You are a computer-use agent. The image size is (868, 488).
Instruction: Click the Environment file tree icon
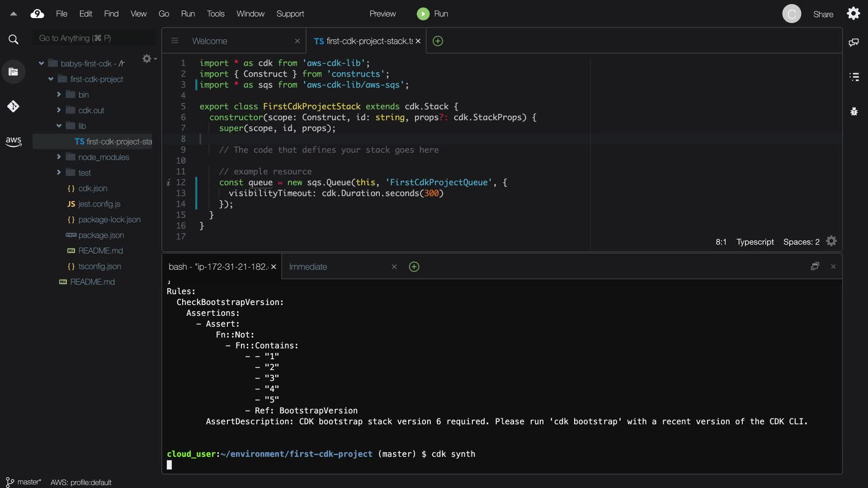(13, 72)
